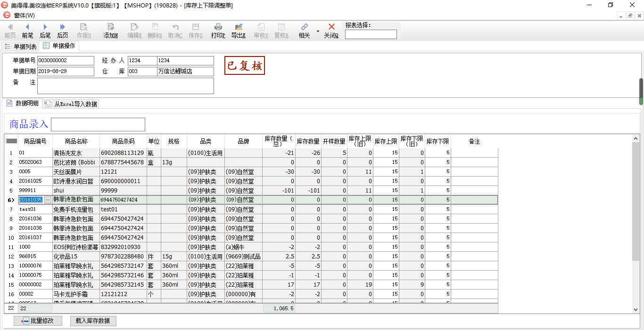Click the grid row-selector header icon

11,141
